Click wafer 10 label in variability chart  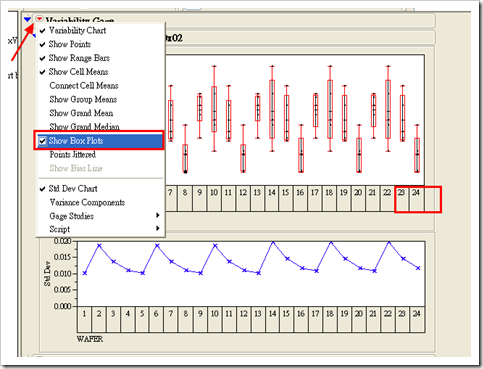point(214,192)
